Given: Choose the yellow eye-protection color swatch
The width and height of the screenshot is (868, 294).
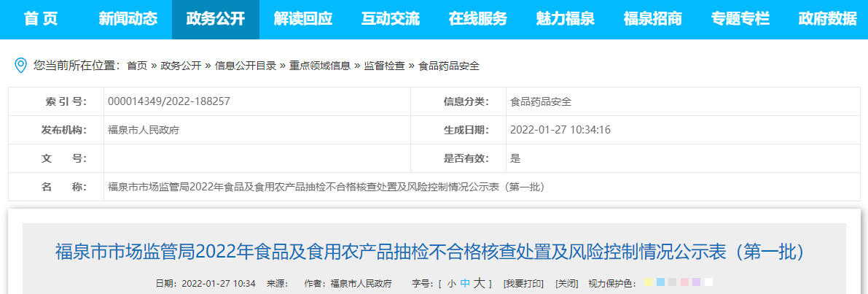Looking at the screenshot, I should (648, 282).
